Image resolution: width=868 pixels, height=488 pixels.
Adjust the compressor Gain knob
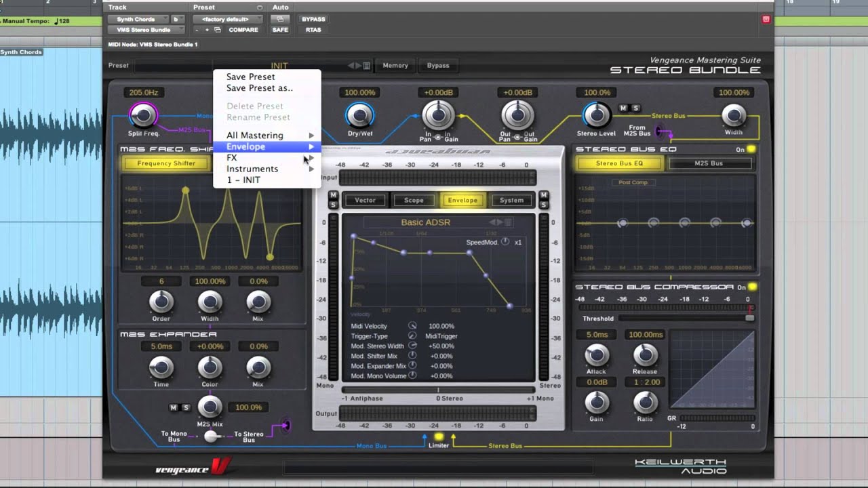pos(597,403)
